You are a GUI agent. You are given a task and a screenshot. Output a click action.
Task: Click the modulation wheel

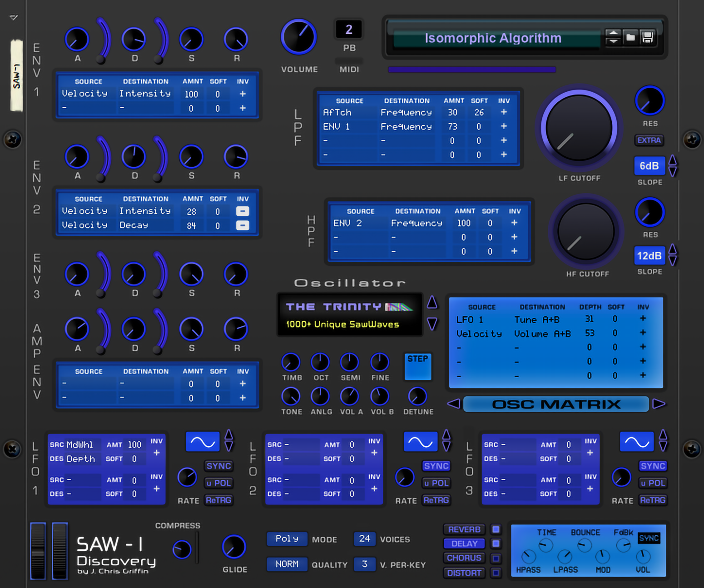(x=59, y=551)
